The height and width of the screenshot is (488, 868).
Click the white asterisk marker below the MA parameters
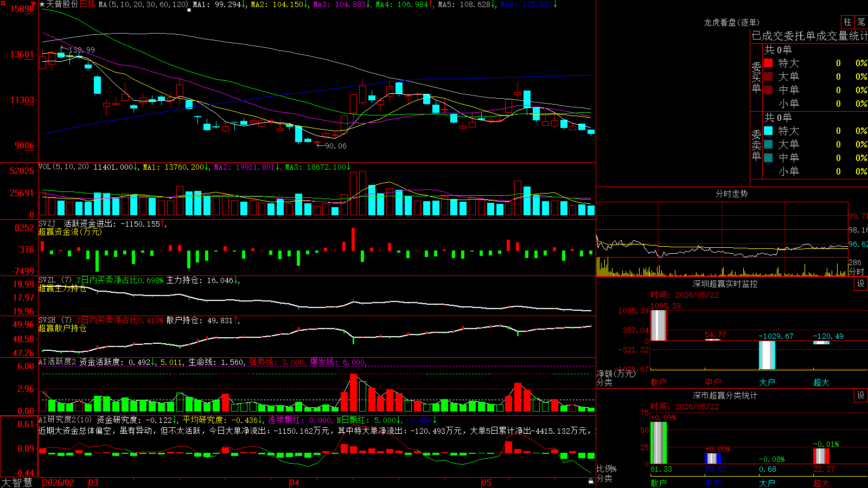pos(189,10)
